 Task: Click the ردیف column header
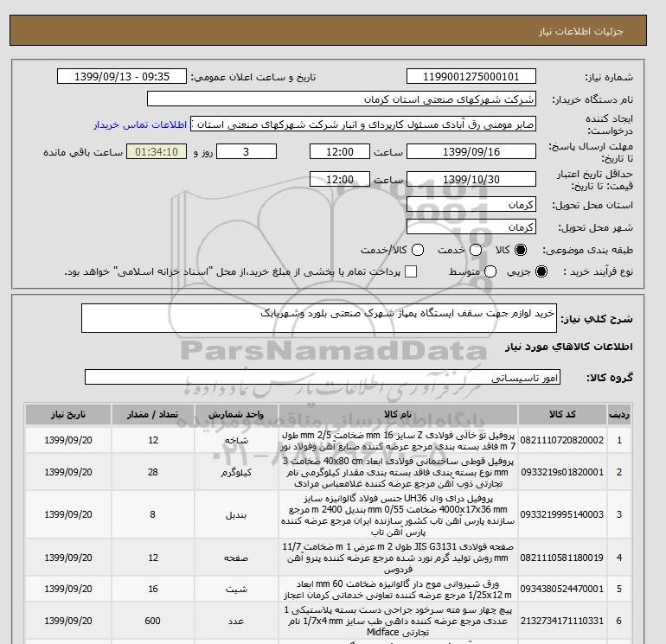(x=619, y=414)
